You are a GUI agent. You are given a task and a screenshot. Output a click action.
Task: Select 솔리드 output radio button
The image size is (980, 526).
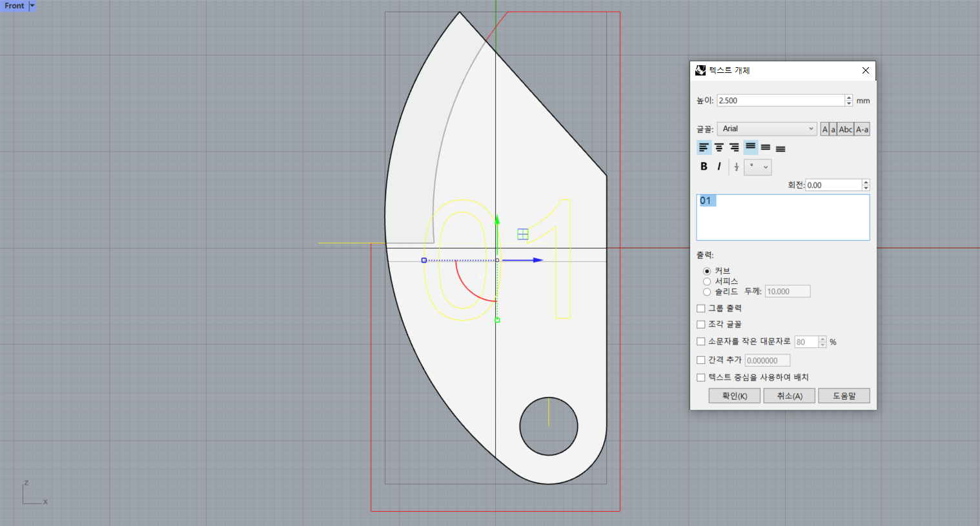(707, 292)
